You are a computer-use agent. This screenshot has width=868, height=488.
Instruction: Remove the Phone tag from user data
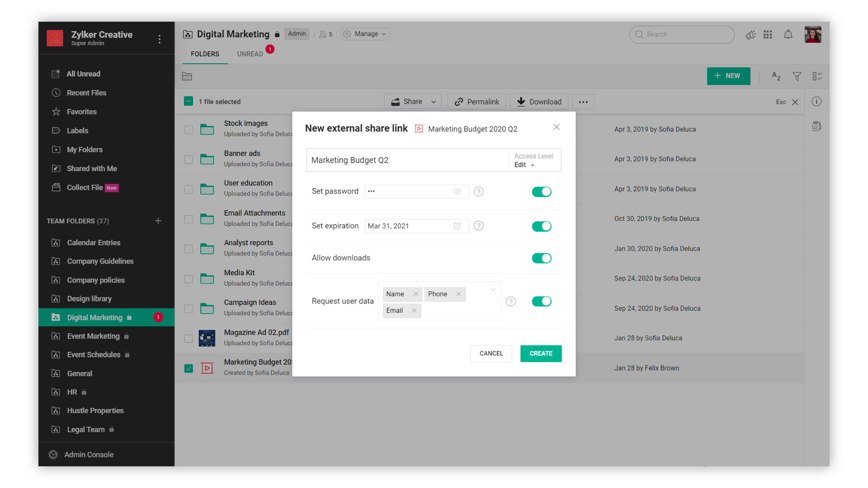pos(458,294)
